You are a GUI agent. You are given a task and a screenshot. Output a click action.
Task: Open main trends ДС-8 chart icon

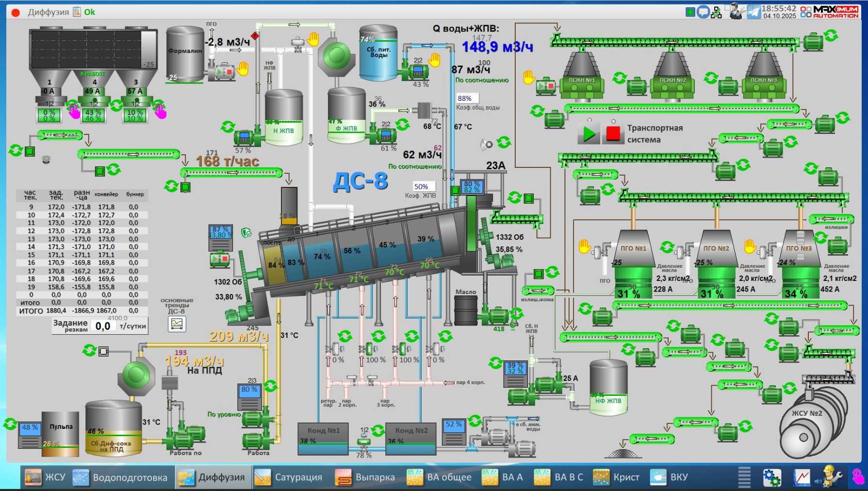click(177, 324)
